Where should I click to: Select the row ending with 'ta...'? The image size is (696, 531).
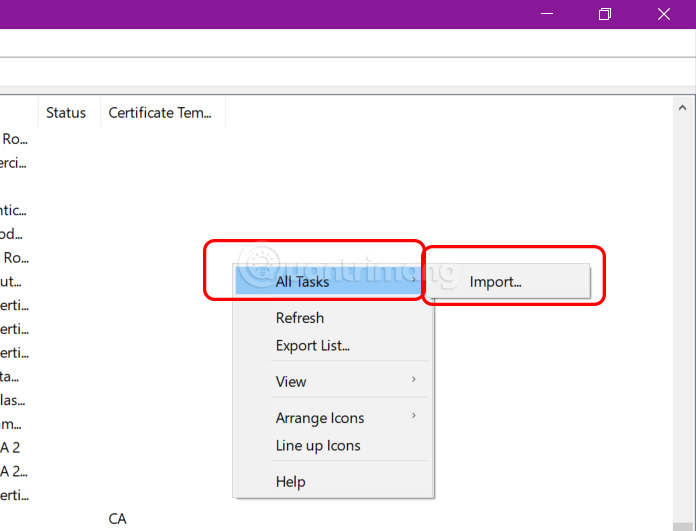[x=9, y=376]
